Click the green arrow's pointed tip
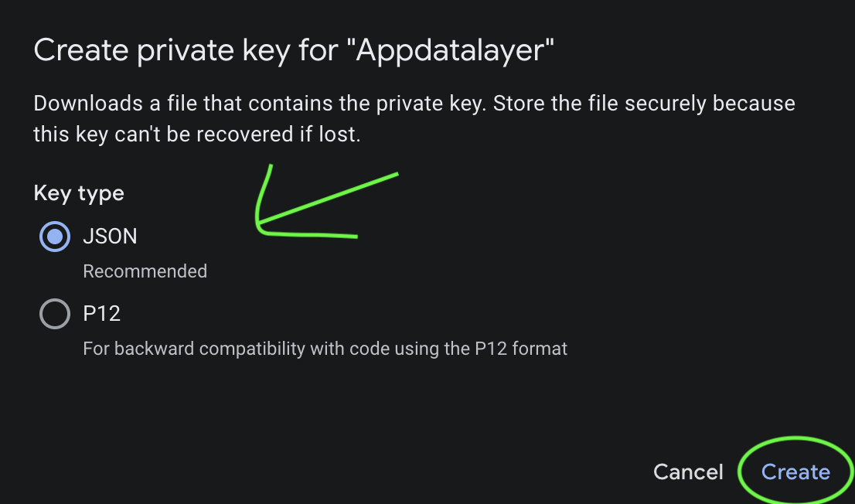 coord(259,228)
